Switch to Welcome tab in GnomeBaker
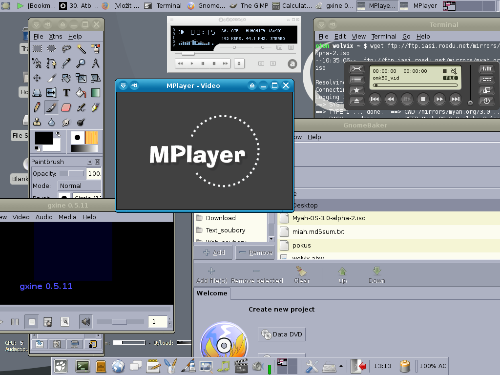The height and width of the screenshot is (375, 500). click(x=212, y=293)
